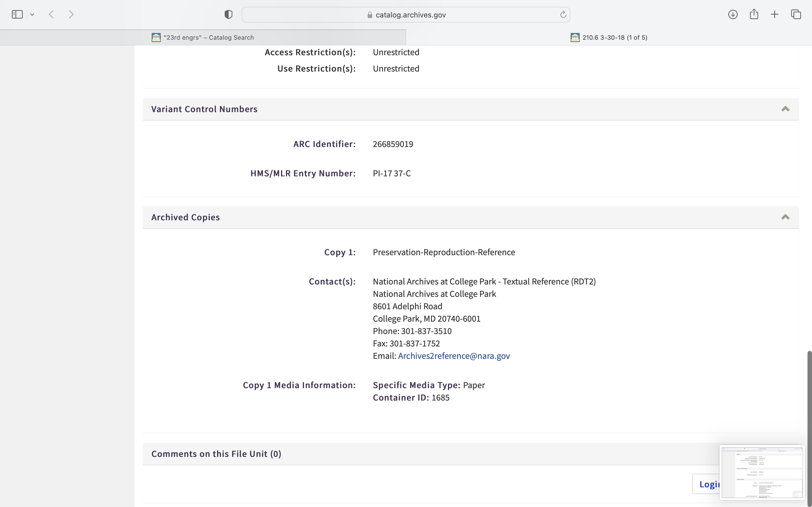Go forward to the next page
The height and width of the screenshot is (507, 812).
71,14
